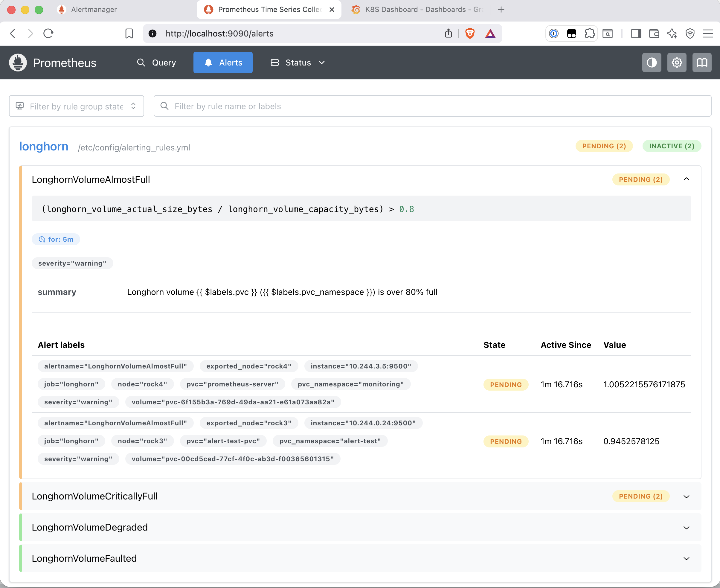The width and height of the screenshot is (720, 588).
Task: Click the exported_node="rock4" label
Action: click(248, 366)
